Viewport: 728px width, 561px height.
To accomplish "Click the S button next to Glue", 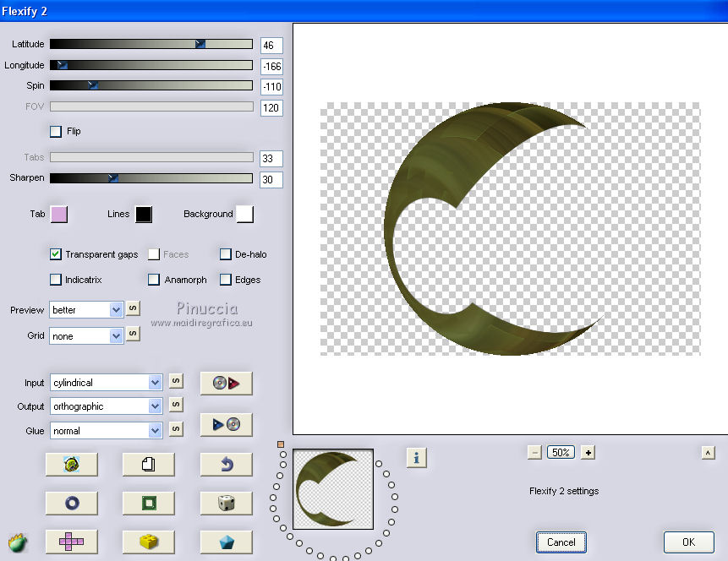I will point(176,428).
